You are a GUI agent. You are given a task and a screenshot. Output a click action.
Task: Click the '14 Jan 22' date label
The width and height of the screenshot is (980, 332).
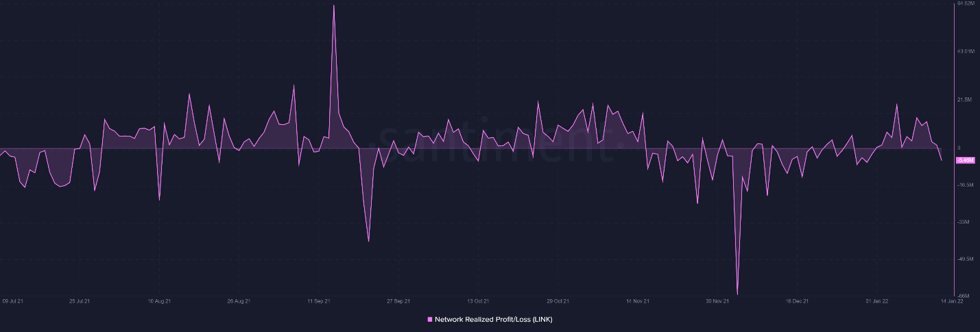coord(953,301)
